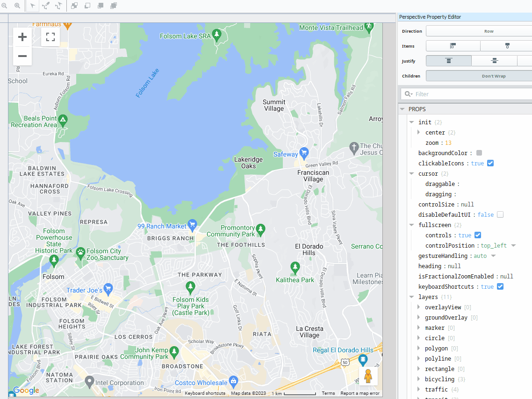Open the map Terms link

pyautogui.click(x=329, y=393)
